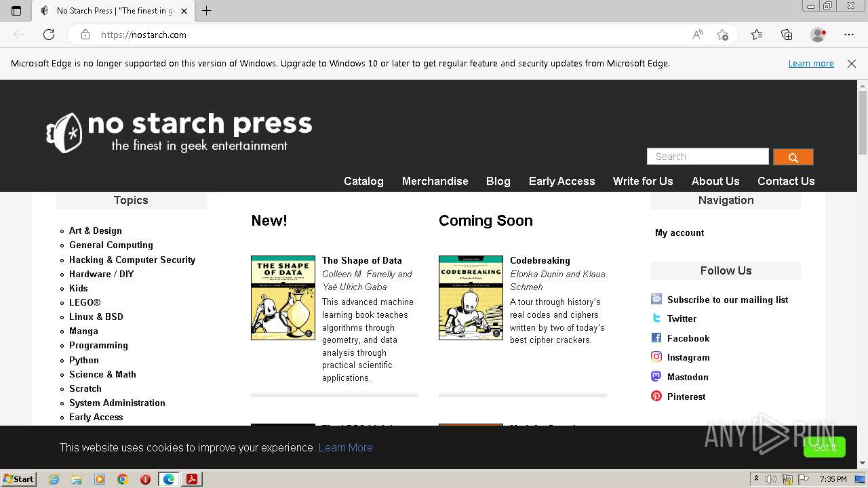Open the tab actions menu icon
The image size is (868, 488).
[x=16, y=10]
